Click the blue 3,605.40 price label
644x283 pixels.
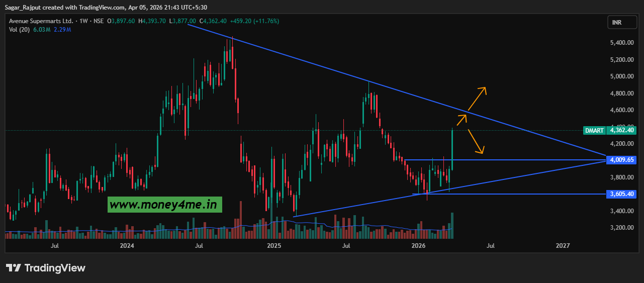621,194
